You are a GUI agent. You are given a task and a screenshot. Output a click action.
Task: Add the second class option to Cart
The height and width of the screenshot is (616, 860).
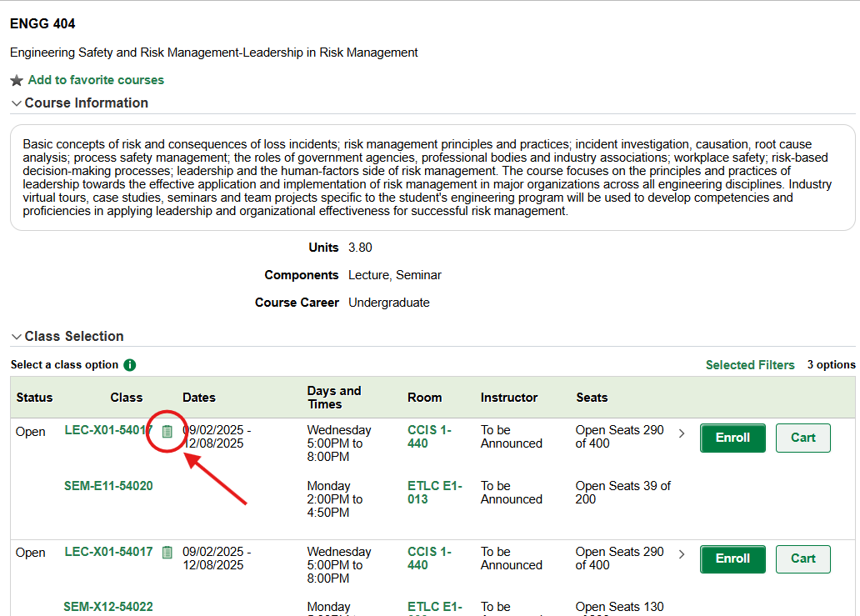[802, 558]
